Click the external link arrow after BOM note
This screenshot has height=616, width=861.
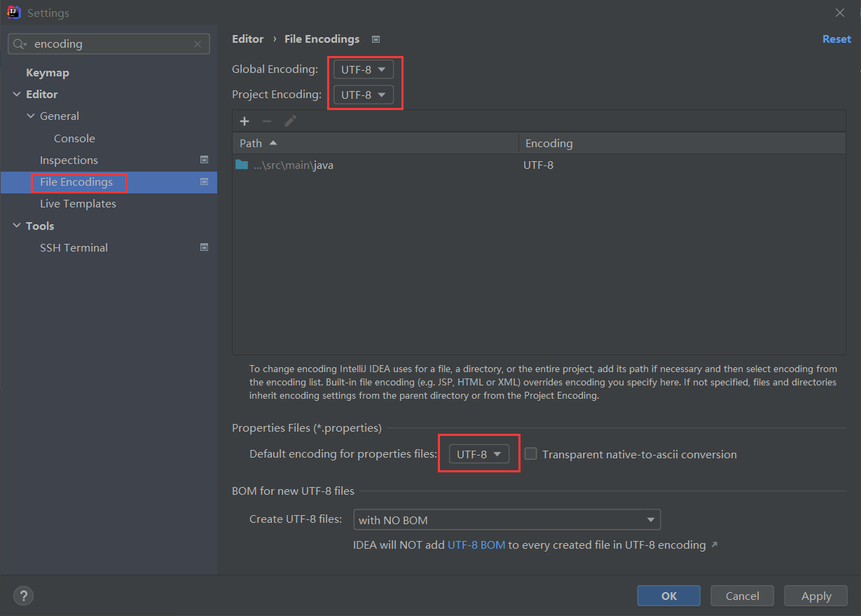(714, 545)
